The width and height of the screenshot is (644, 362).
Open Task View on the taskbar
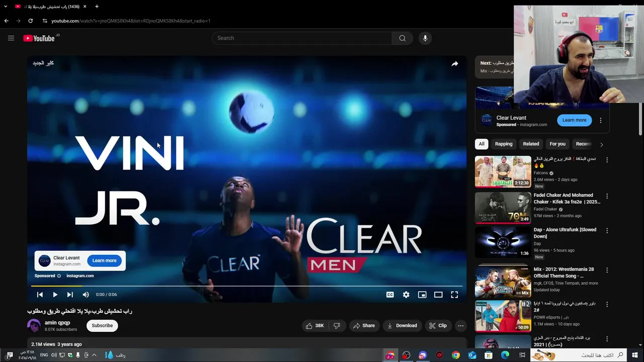(x=522, y=355)
